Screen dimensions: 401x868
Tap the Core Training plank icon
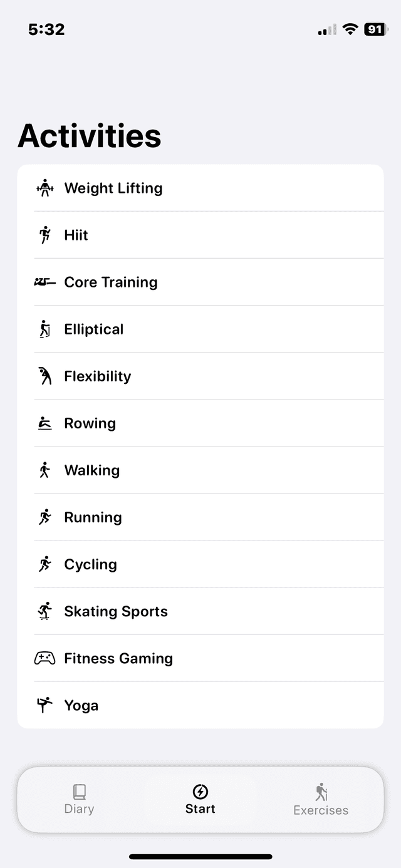pos(44,282)
